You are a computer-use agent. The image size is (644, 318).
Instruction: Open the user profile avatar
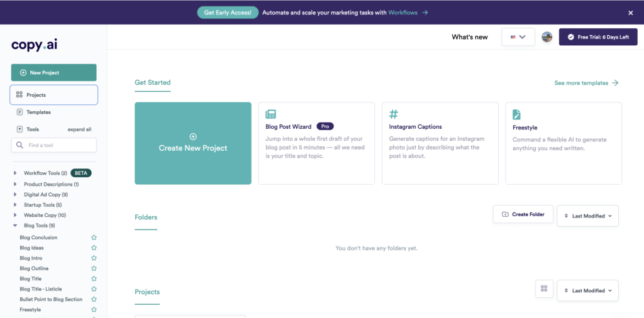[547, 37]
